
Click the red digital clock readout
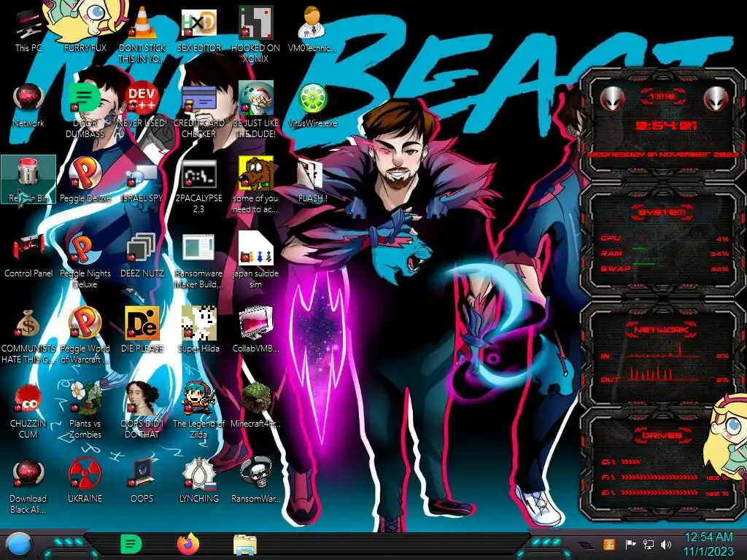(666, 125)
